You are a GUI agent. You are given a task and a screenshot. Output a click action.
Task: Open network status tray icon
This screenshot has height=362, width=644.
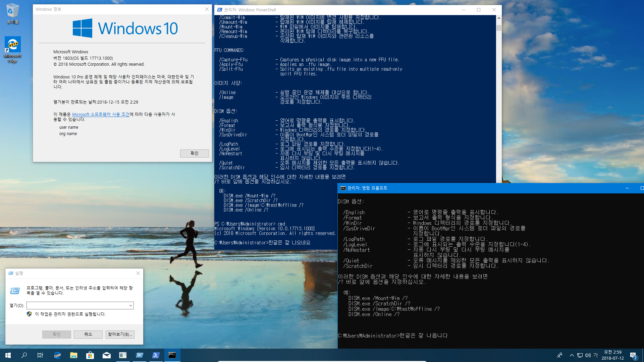pos(580,355)
